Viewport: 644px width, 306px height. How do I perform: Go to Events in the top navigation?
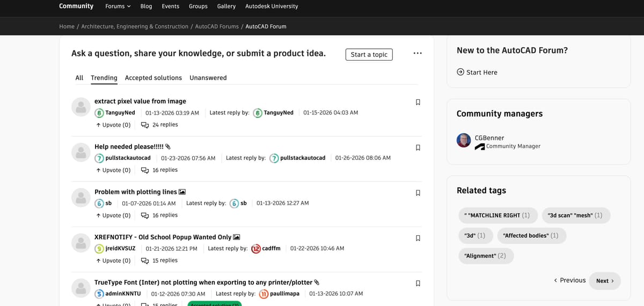[x=171, y=6]
